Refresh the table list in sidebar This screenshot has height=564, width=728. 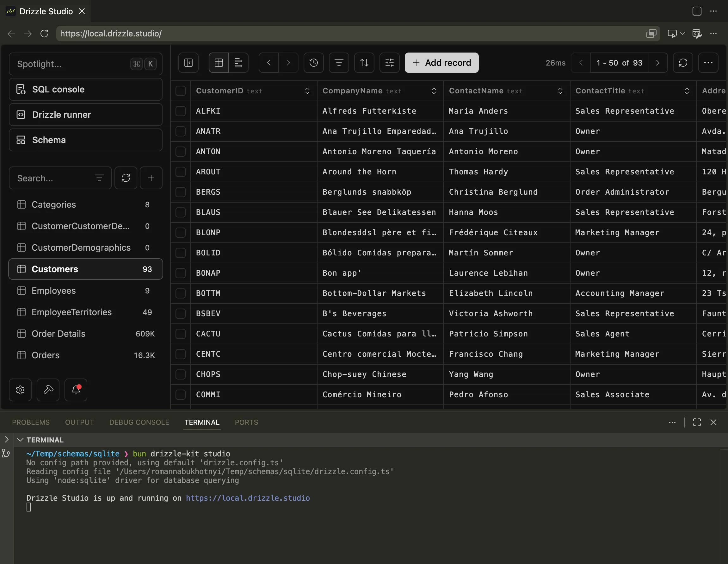[x=126, y=178]
